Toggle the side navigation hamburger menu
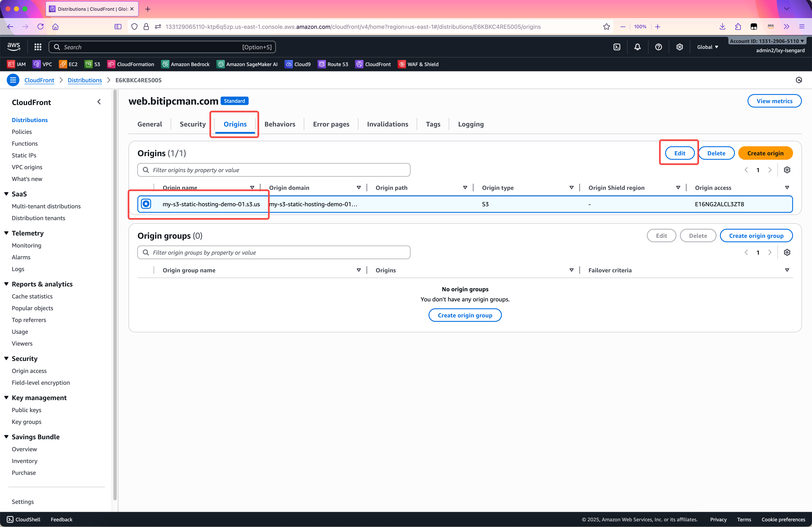Image resolution: width=812 pixels, height=527 pixels. coord(13,80)
